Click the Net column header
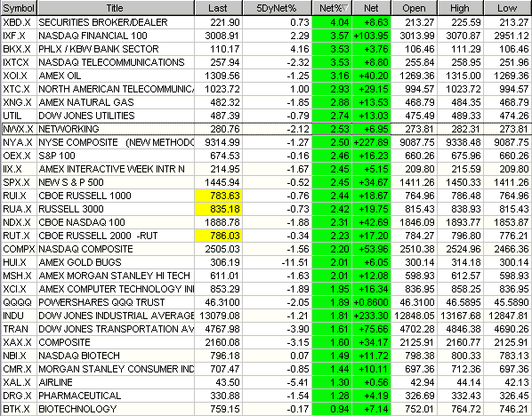 click(372, 8)
